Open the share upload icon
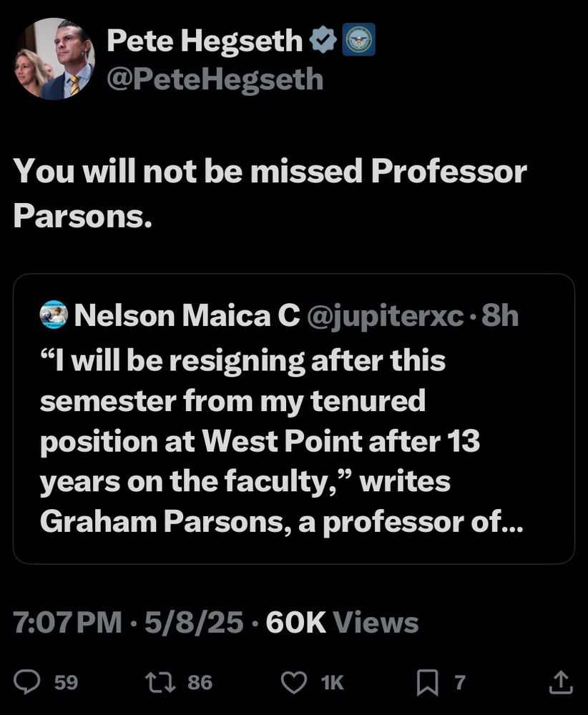Image resolution: width=588 pixels, height=715 pixels. tap(561, 681)
